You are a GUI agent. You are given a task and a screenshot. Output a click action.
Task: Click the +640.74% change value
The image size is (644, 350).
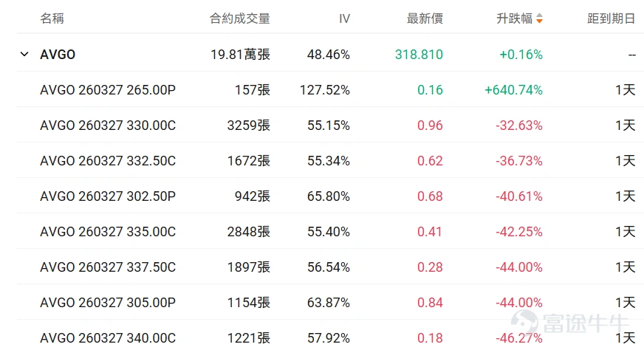coord(513,90)
